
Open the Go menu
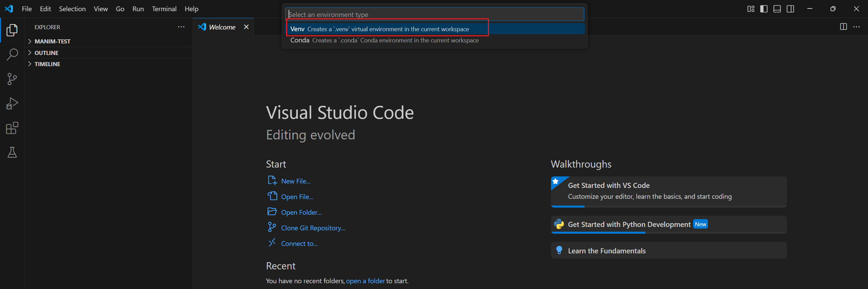[x=120, y=9]
